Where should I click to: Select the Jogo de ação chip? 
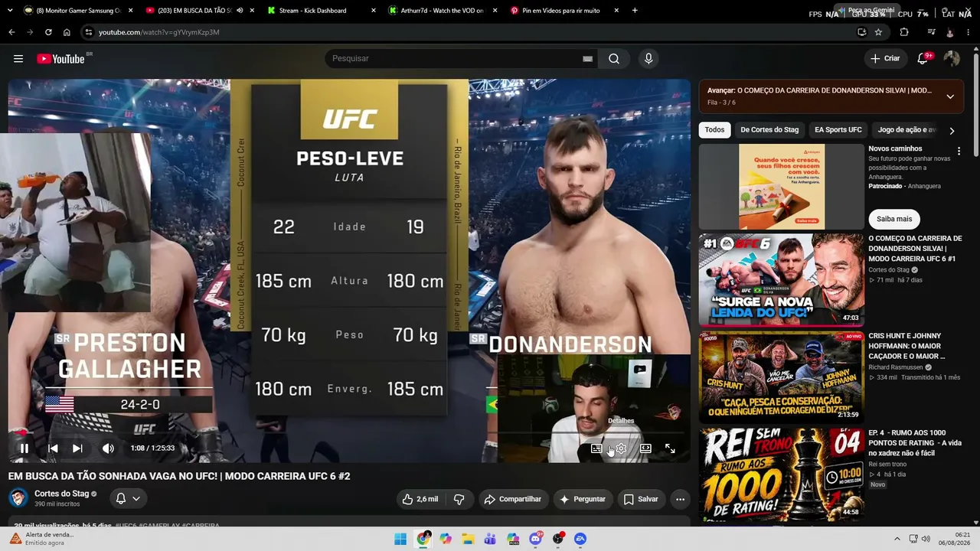click(906, 130)
